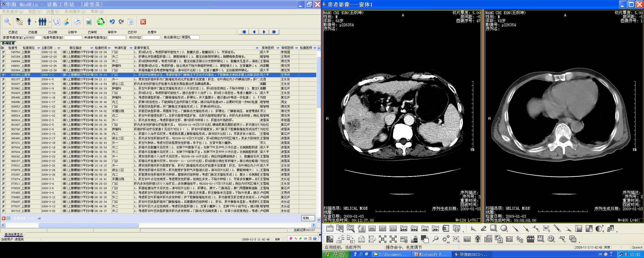Click the first-record navigation arrow button
This screenshot has width=644, height=258.
(x=244, y=32)
